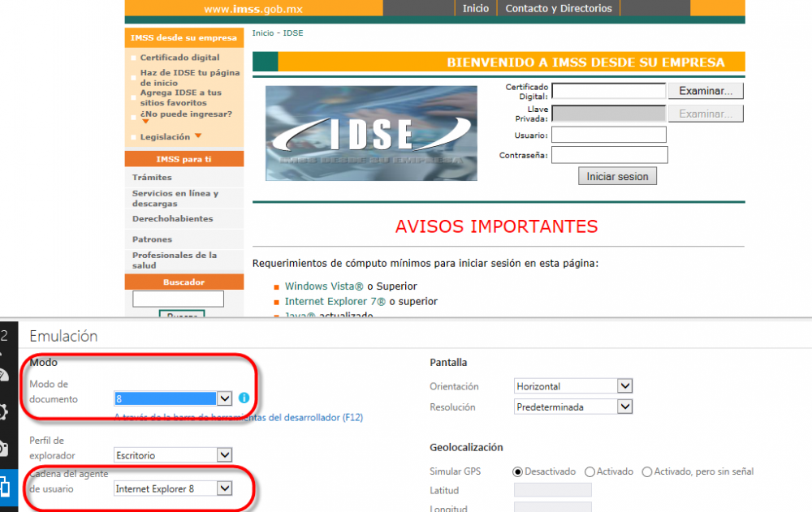Open the Trámites menu item
This screenshot has height=512, width=812.
(x=152, y=177)
